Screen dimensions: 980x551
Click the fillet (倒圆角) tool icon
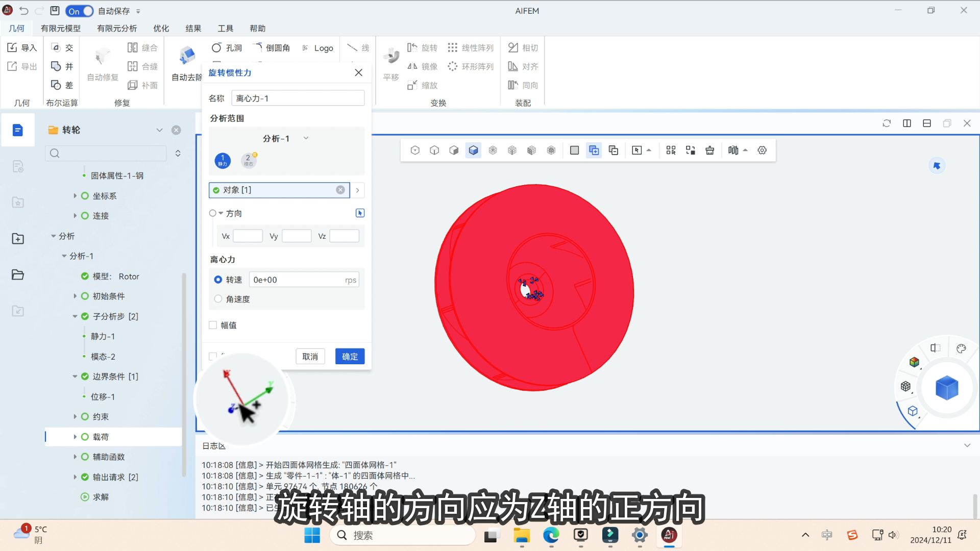[258, 47]
